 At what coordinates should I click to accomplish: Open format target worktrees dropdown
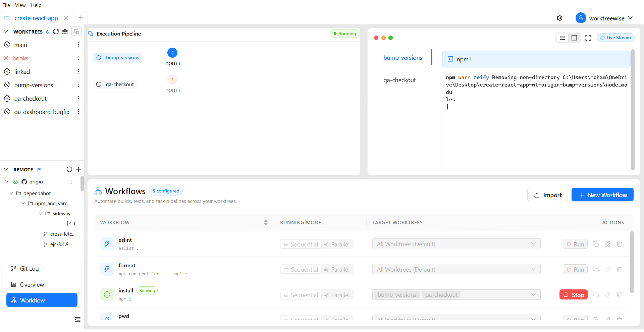(x=456, y=269)
